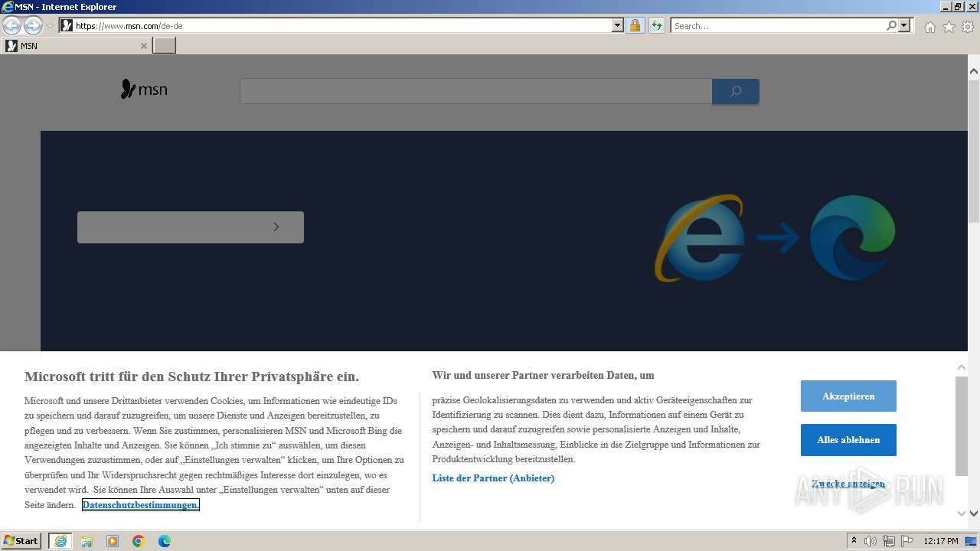Click the browser Back arrow button
The height and width of the screenshot is (551, 980).
[11, 25]
